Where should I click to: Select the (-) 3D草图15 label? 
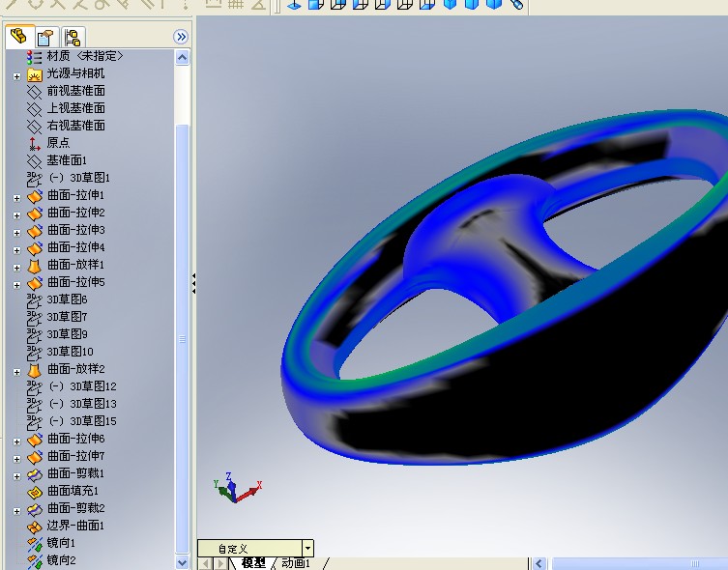coord(82,421)
